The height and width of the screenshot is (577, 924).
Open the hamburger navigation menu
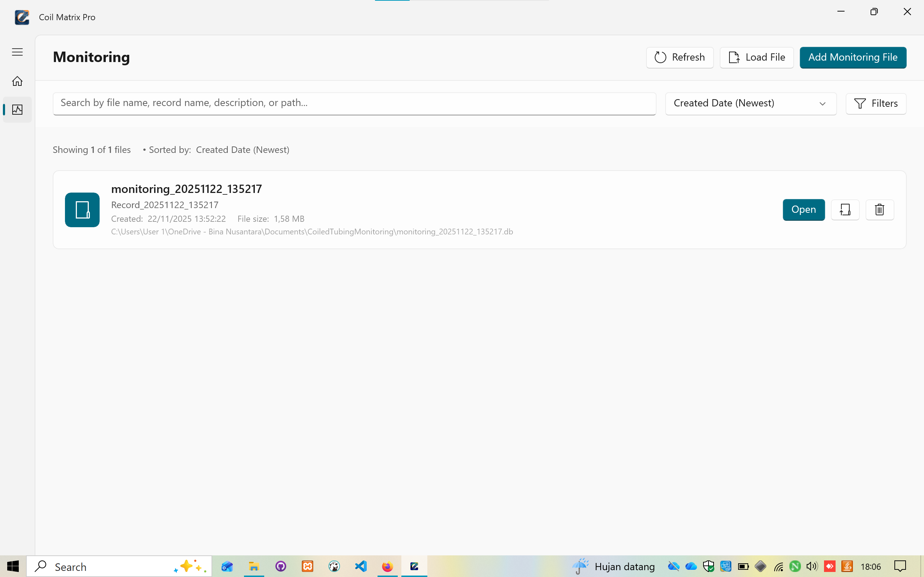[17, 52]
